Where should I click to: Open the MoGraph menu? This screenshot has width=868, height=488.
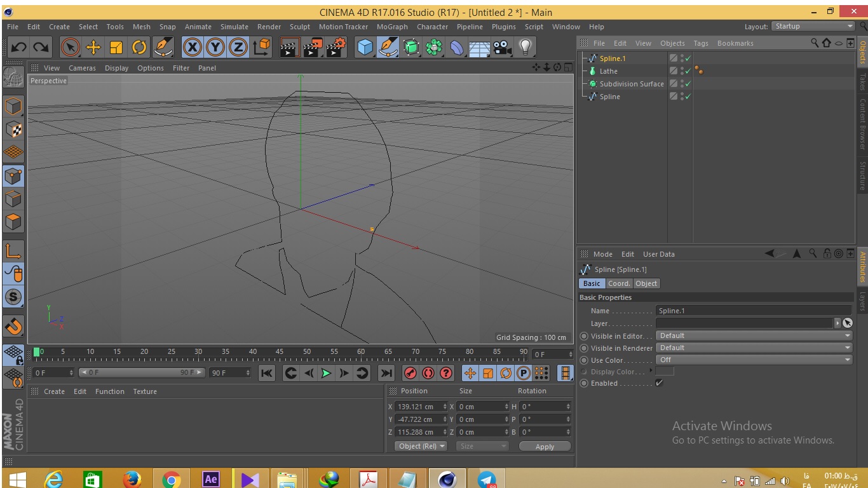click(392, 27)
